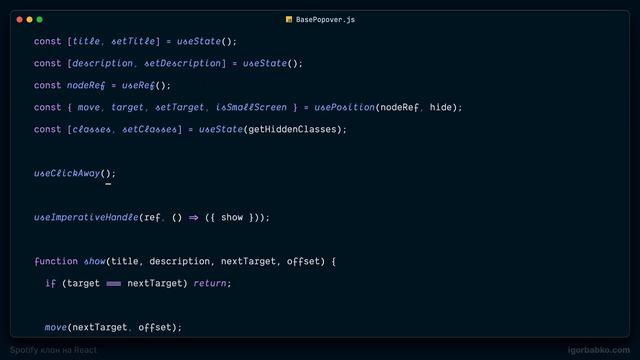Viewport: 640px width, 360px height.
Task: Click the JS file icon beside BasePopover.js
Action: [289, 20]
